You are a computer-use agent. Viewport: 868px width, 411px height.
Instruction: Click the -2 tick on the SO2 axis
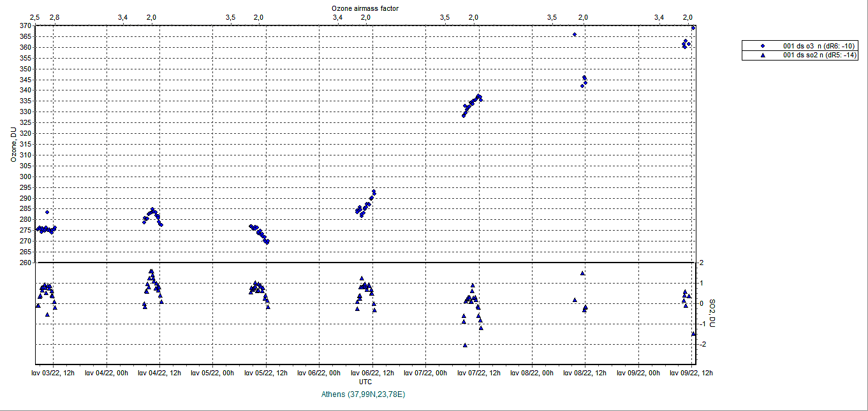click(x=701, y=344)
